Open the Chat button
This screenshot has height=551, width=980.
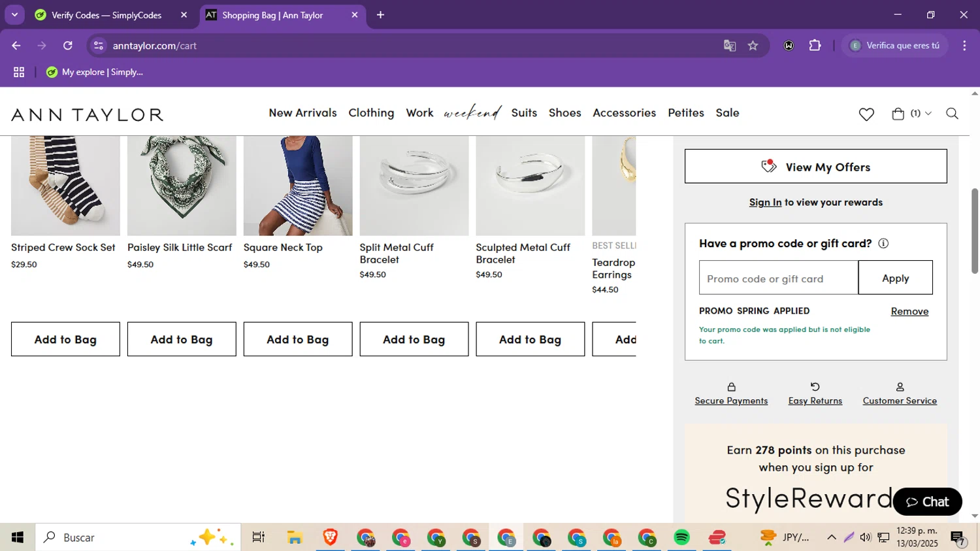point(927,502)
